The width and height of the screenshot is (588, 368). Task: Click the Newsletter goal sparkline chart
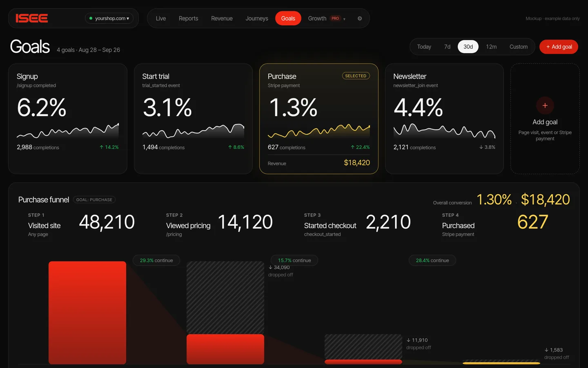[x=444, y=131]
